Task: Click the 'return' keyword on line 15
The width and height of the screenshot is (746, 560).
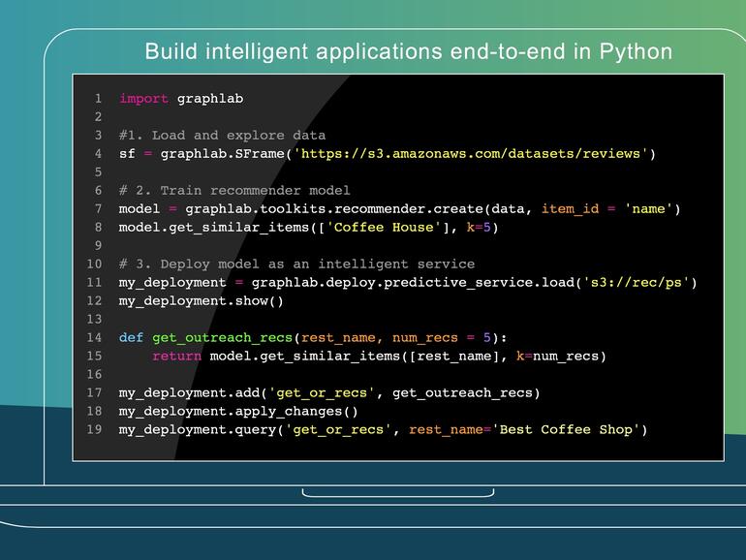Action: 176,357
